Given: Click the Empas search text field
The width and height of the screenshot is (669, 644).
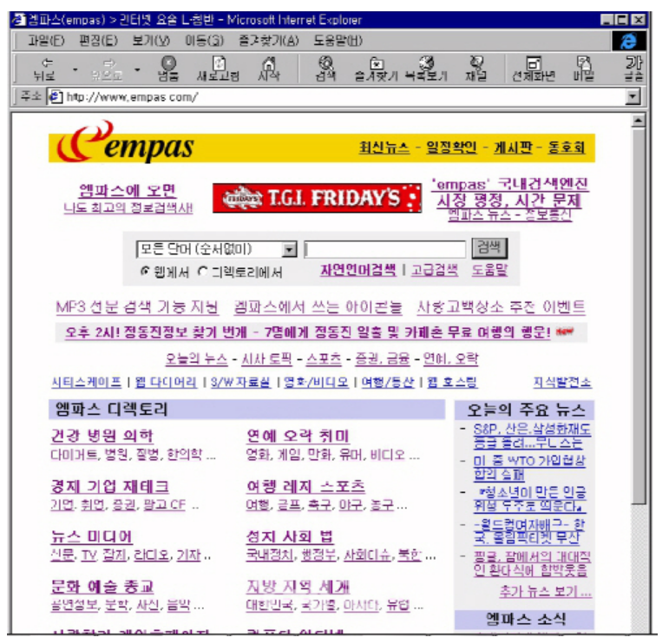Looking at the screenshot, I should [384, 250].
